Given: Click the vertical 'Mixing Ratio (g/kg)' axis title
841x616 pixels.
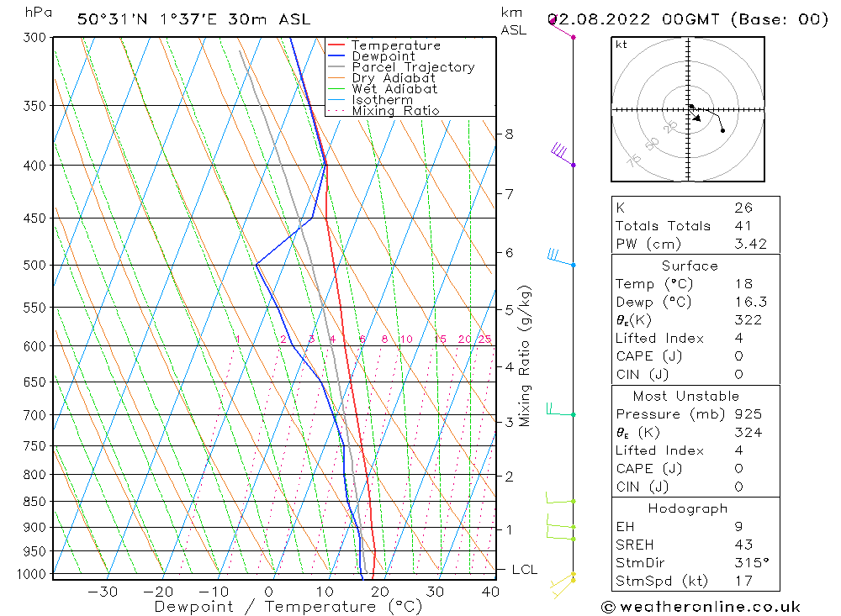Looking at the screenshot, I should coord(525,356).
